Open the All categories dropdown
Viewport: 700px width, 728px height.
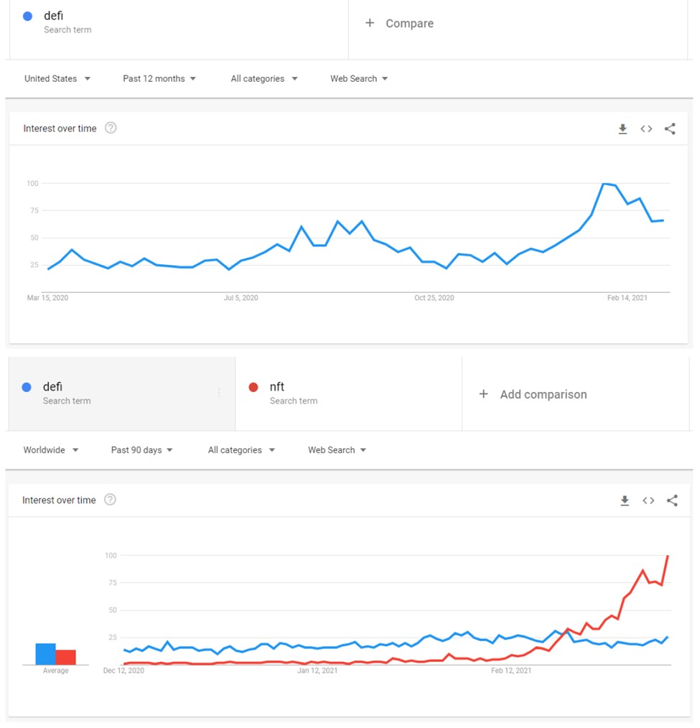click(263, 78)
